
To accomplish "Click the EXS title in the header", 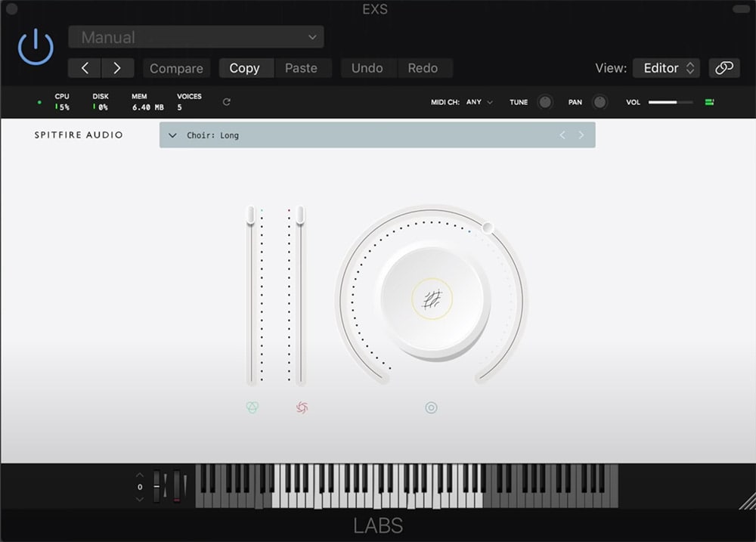I will coord(375,9).
